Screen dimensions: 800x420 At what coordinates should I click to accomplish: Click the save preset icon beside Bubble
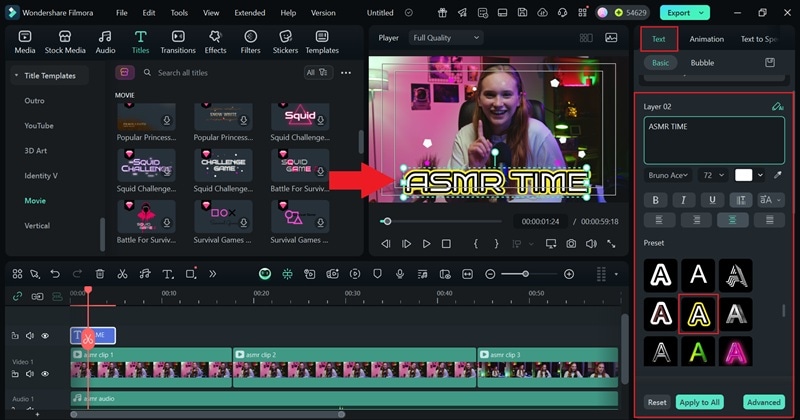770,63
